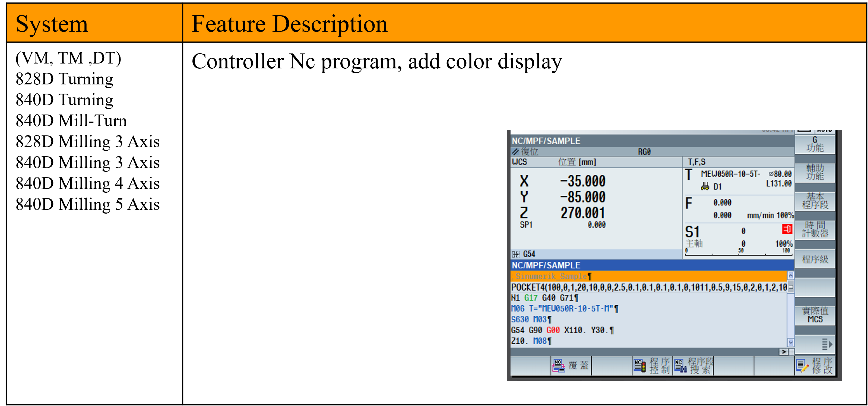868x406 pixels.
Task: Click the feed unit mm/min 100% text
Action: (x=770, y=215)
